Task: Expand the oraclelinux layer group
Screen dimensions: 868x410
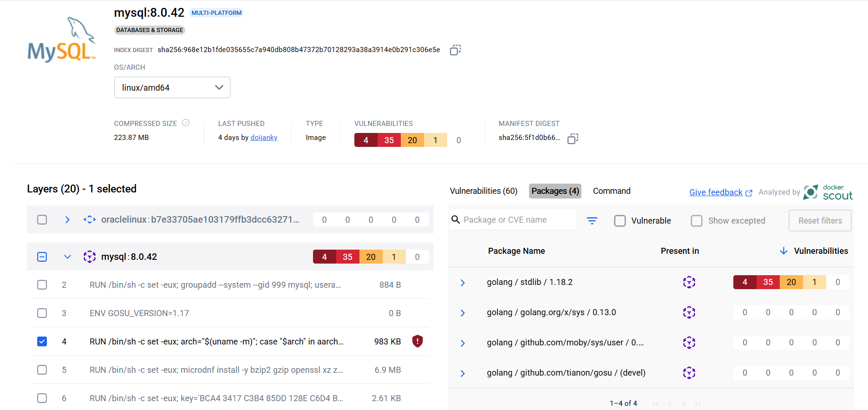Action: click(67, 219)
